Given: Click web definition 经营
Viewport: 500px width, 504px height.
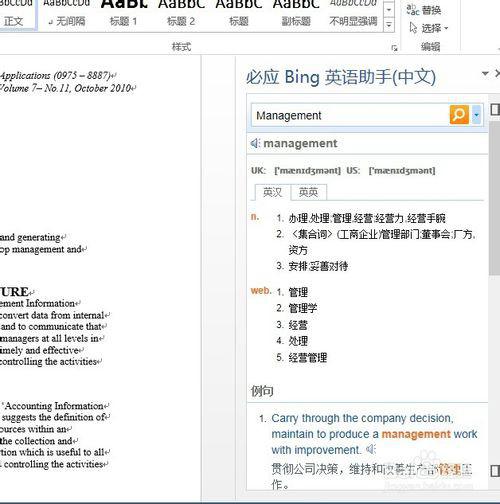Looking at the screenshot, I should (298, 325).
